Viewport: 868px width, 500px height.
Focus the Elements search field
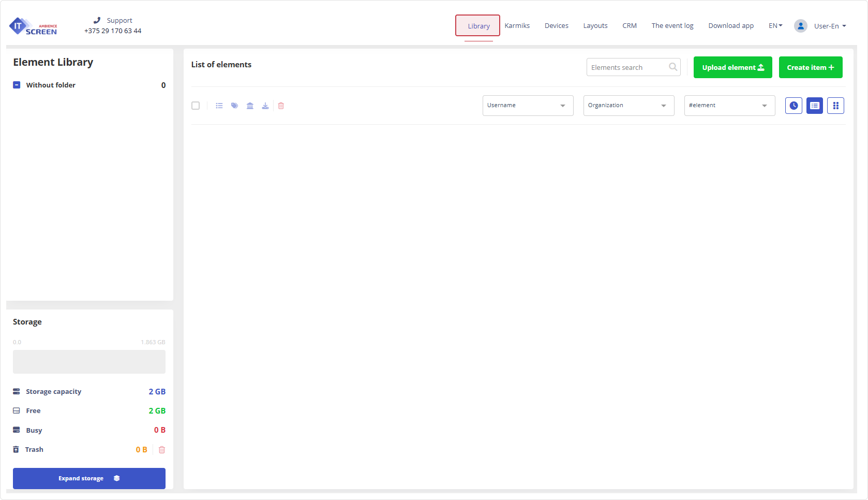pyautogui.click(x=628, y=67)
